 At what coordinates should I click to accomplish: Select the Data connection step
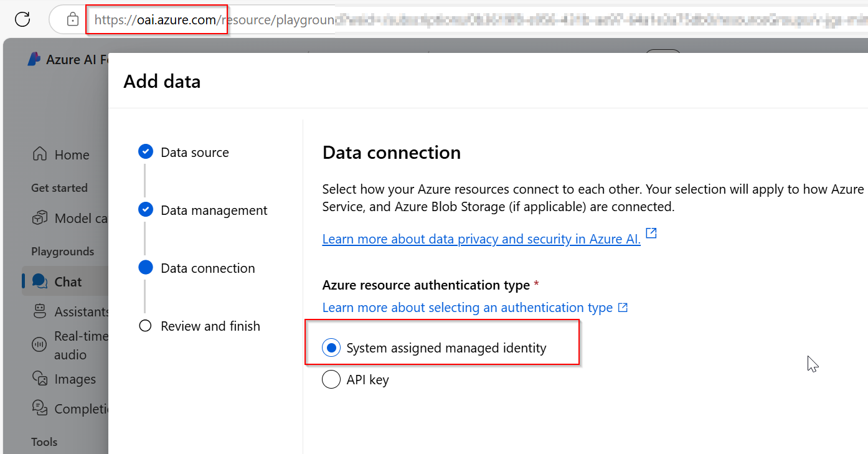pyautogui.click(x=207, y=268)
